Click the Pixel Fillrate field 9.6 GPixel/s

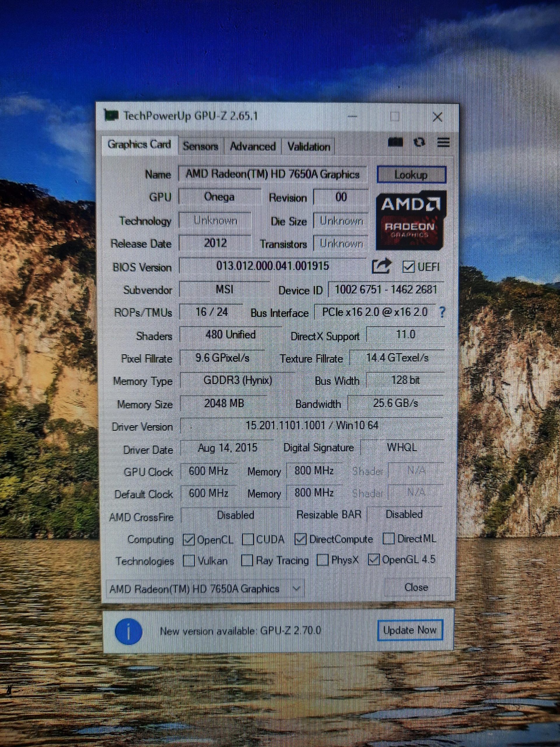tap(223, 358)
